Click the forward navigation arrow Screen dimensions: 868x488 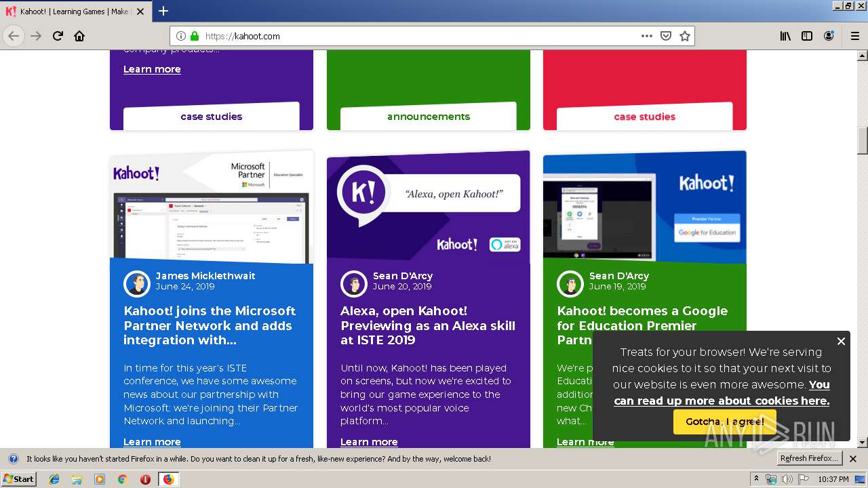pos(36,36)
